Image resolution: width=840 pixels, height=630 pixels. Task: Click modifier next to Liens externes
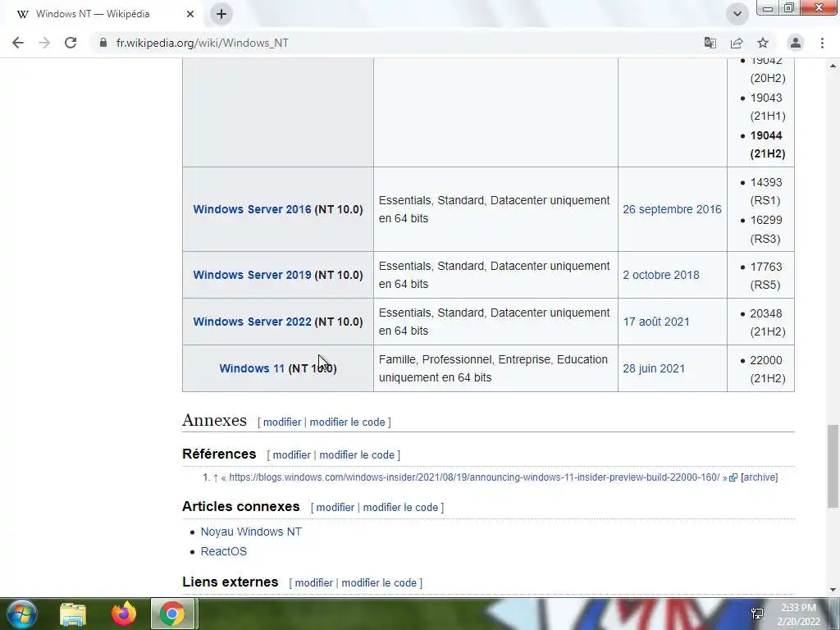[x=313, y=583]
